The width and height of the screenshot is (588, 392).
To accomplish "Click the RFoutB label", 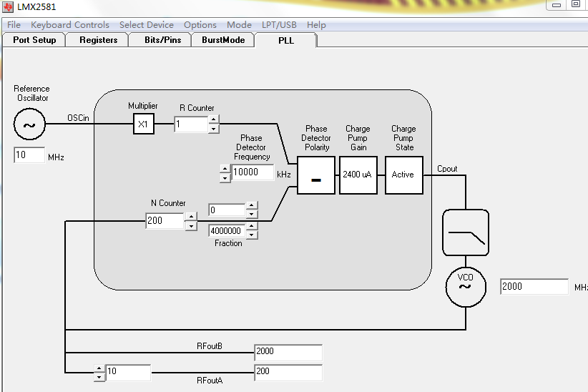I will point(210,346).
